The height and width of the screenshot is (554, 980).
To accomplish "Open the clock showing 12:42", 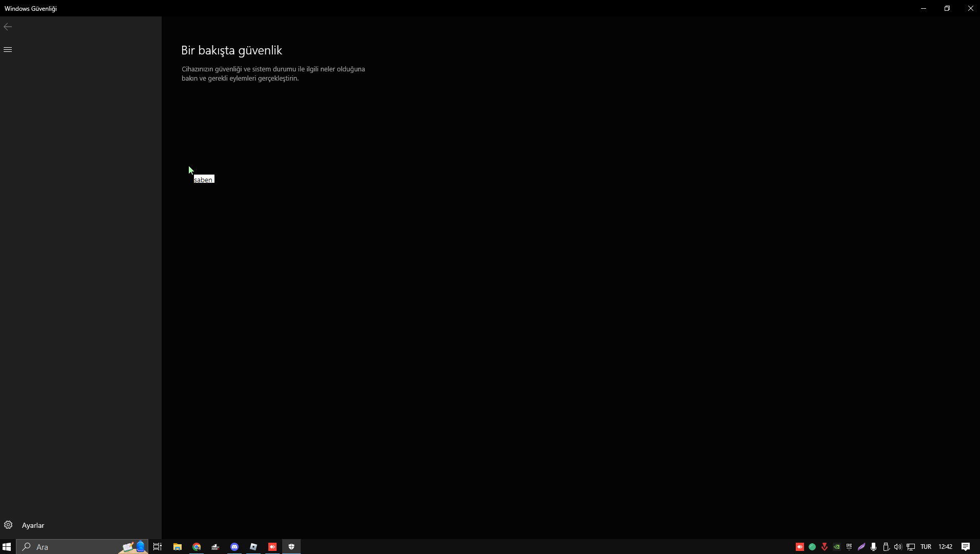I will click(x=946, y=547).
